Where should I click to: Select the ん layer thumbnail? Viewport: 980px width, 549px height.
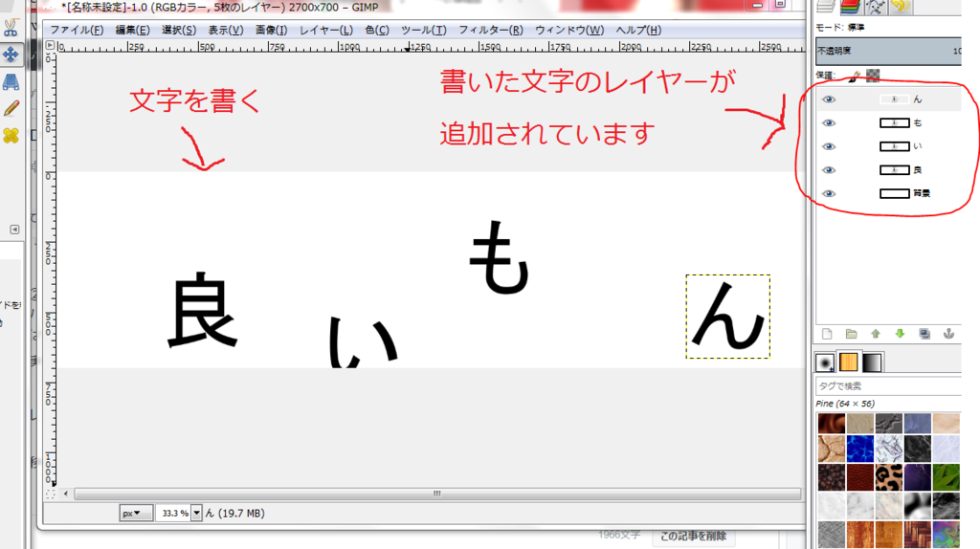[x=895, y=99]
